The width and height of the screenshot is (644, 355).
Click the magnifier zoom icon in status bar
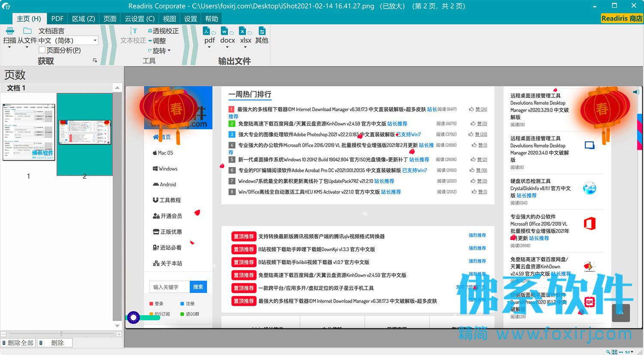pos(608,352)
